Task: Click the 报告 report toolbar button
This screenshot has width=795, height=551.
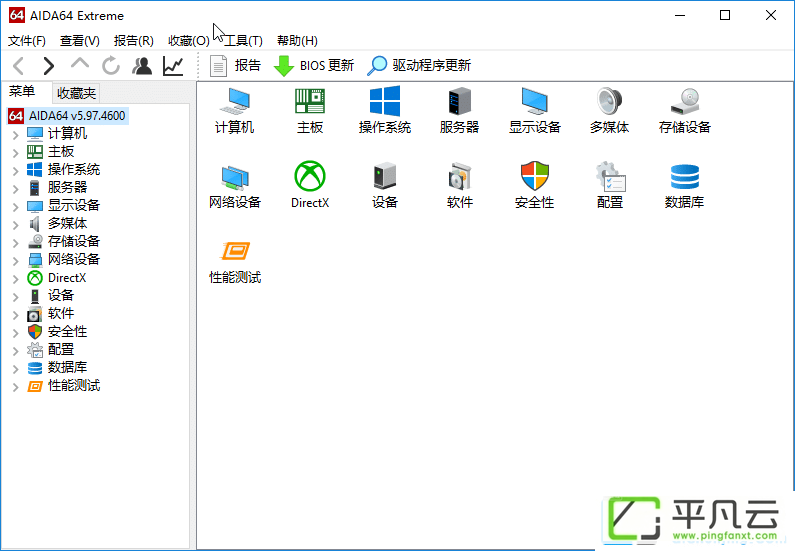Action: (x=235, y=65)
